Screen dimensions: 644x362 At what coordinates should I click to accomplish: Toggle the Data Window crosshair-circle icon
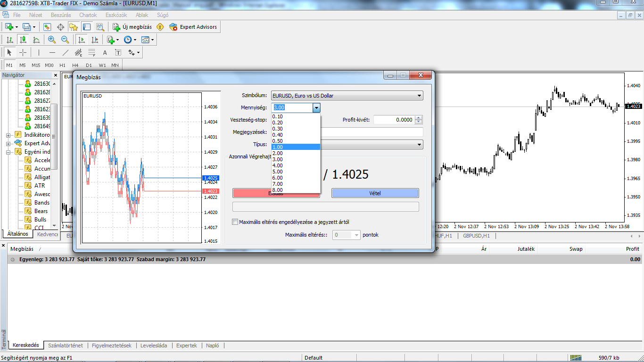pyautogui.click(x=60, y=27)
